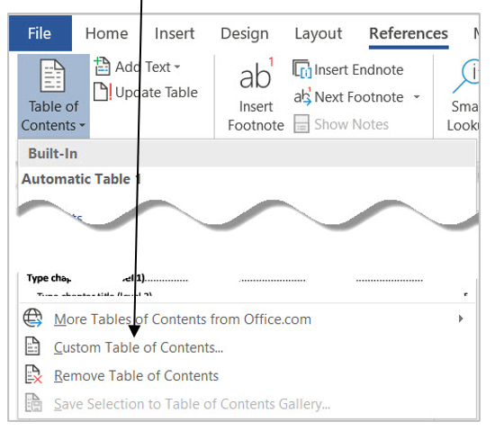Click the Update Table icon

click(103, 92)
